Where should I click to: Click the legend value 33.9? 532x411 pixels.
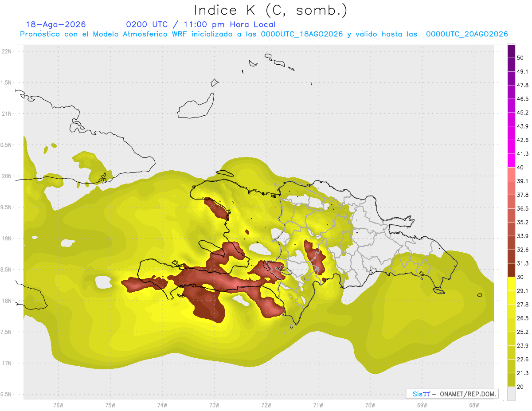[x=522, y=236]
